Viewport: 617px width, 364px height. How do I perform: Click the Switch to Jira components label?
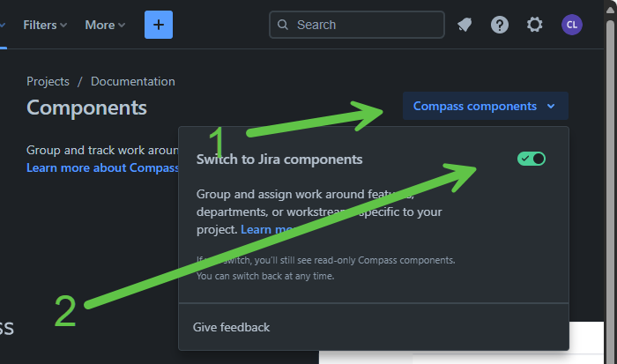279,160
